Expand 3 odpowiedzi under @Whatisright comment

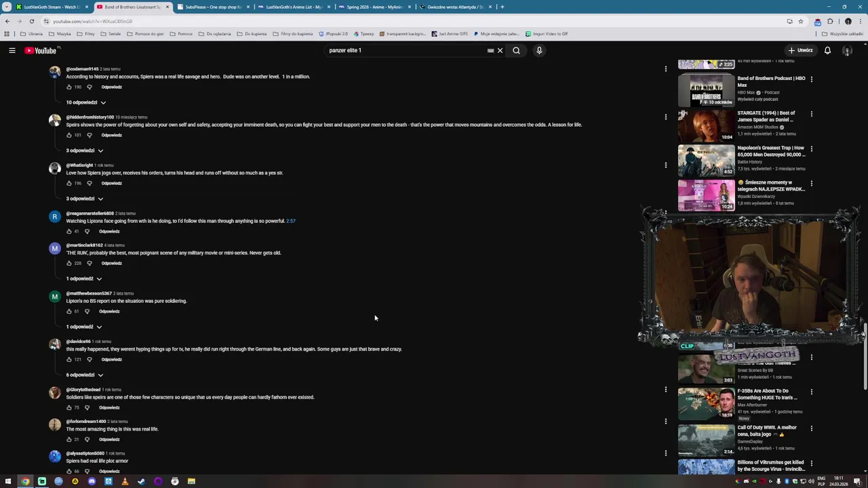(x=85, y=199)
